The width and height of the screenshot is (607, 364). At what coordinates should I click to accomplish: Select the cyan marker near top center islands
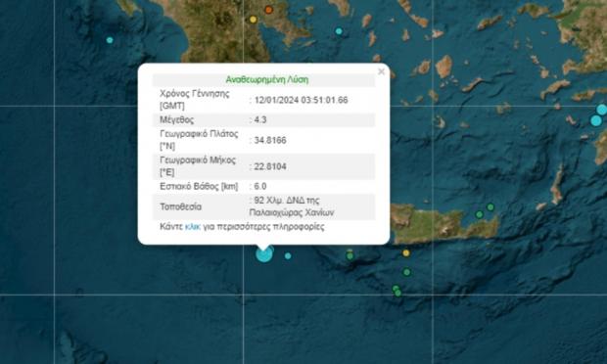pos(339,31)
